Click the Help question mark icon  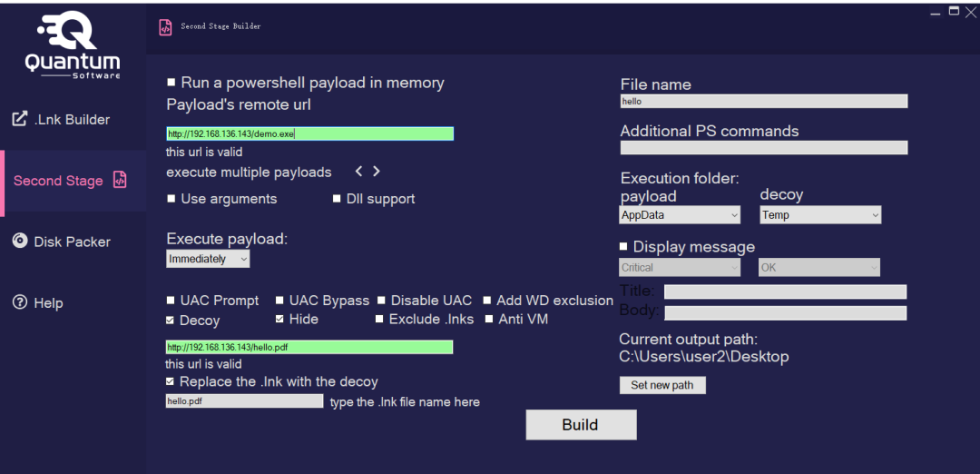tap(19, 302)
